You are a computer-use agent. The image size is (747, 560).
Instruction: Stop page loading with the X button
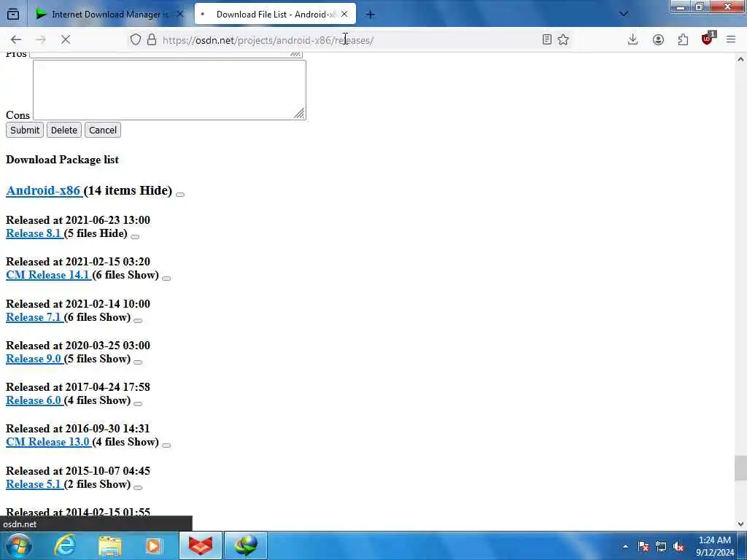pyautogui.click(x=66, y=40)
